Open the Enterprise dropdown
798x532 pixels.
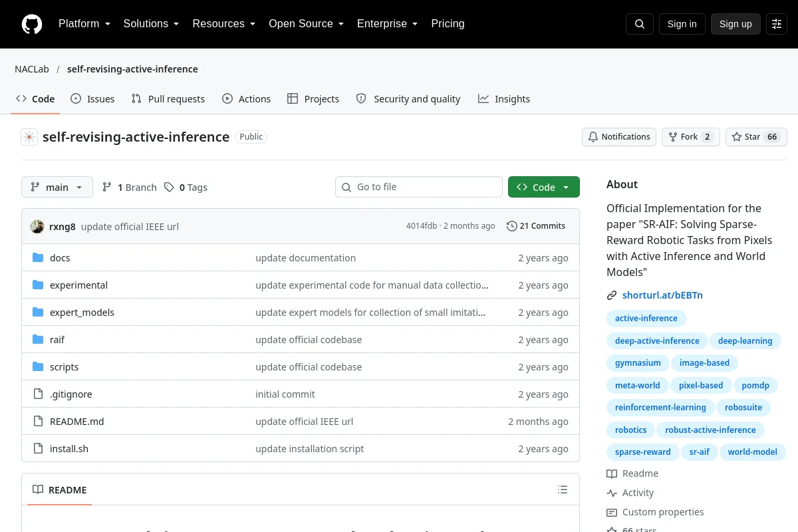pos(387,24)
